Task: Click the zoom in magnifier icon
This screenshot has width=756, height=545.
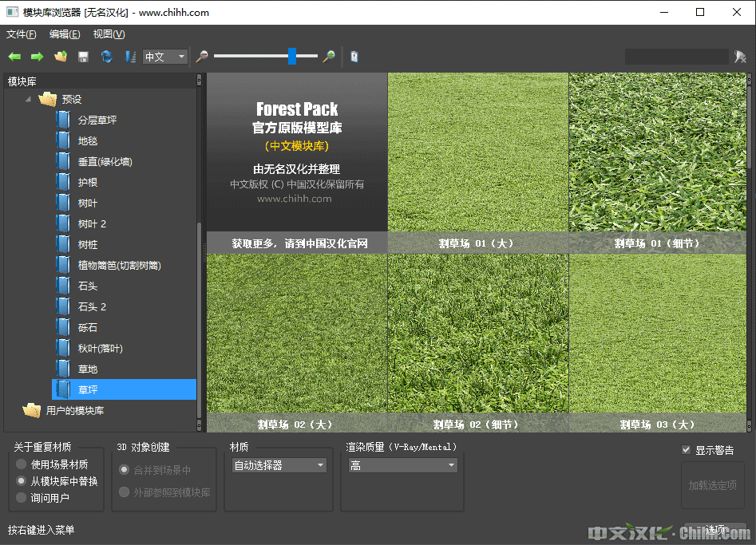Action: 328,57
